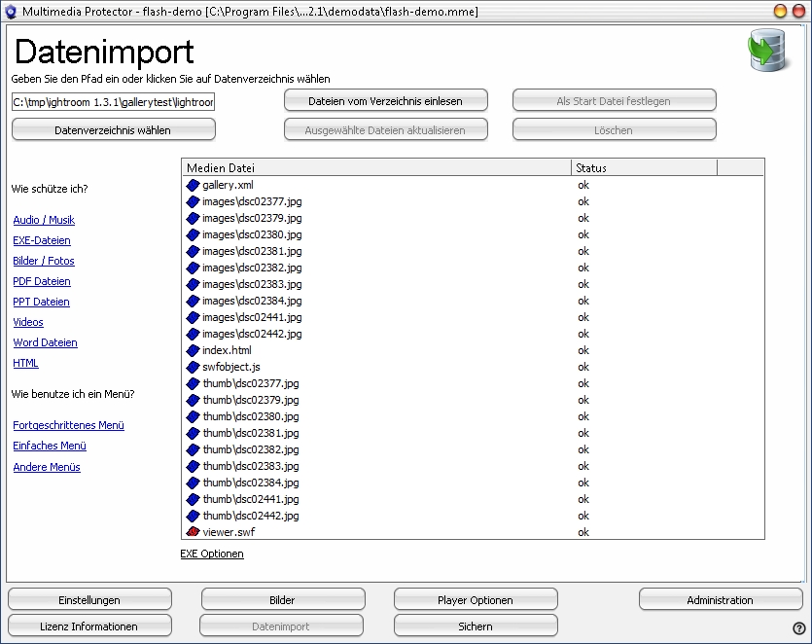Open the Einstellungen section
Image resolution: width=812 pixels, height=644 pixels.
[x=89, y=600]
